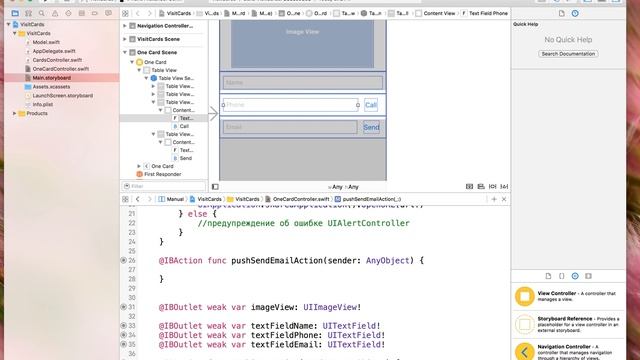Collapse the VisitCards project root
This screenshot has width=640, height=360.
point(8,24)
